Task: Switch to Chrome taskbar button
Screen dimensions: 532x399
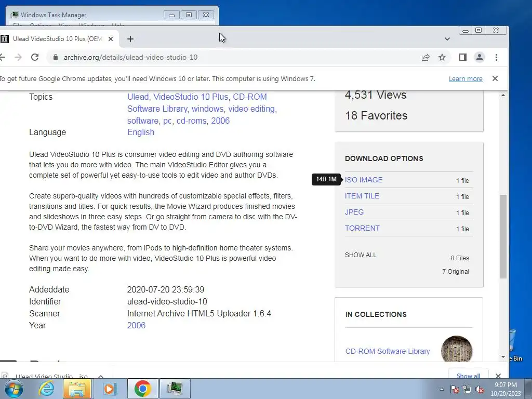Action: pyautogui.click(x=142, y=389)
